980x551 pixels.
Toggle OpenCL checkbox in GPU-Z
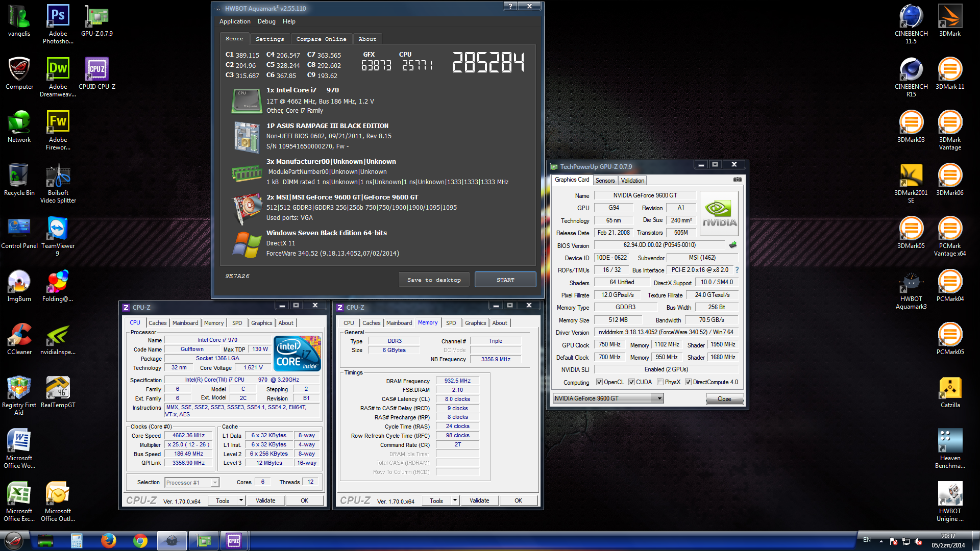coord(600,382)
